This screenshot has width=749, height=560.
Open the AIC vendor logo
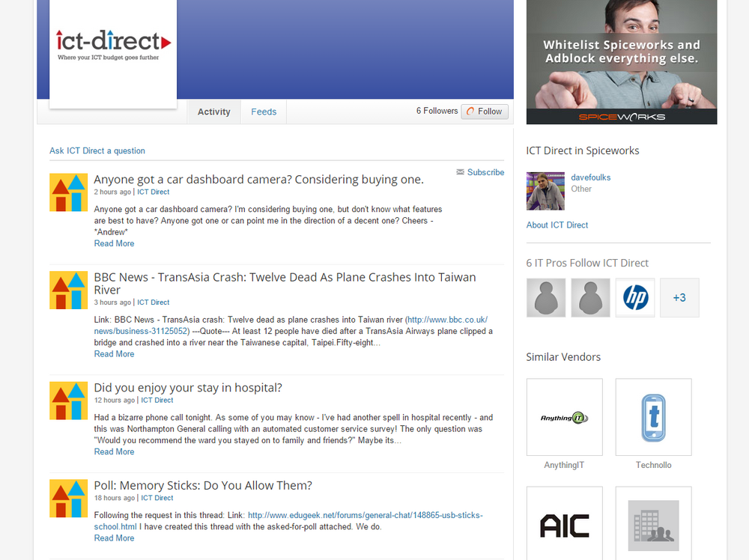565,524
